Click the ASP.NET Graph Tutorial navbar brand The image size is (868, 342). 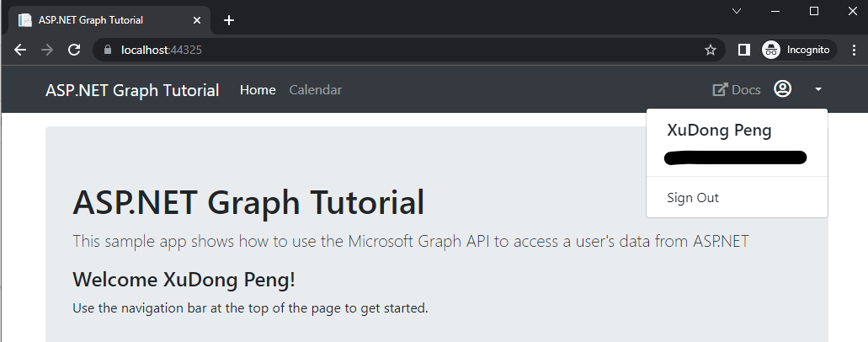coord(132,90)
